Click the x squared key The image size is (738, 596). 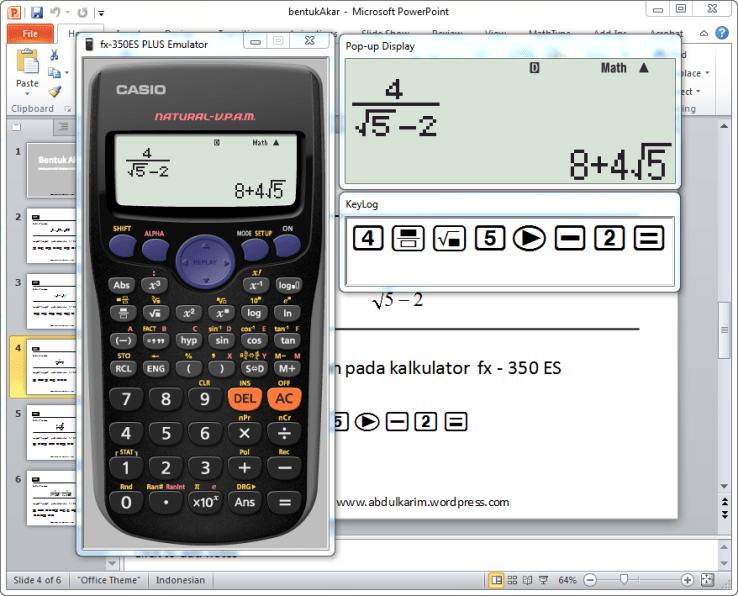(x=189, y=313)
